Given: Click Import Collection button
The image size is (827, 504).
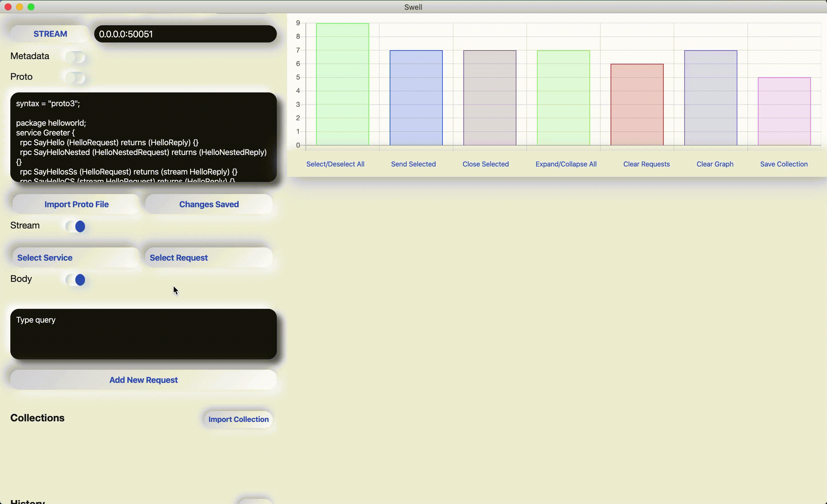Looking at the screenshot, I should 238,419.
